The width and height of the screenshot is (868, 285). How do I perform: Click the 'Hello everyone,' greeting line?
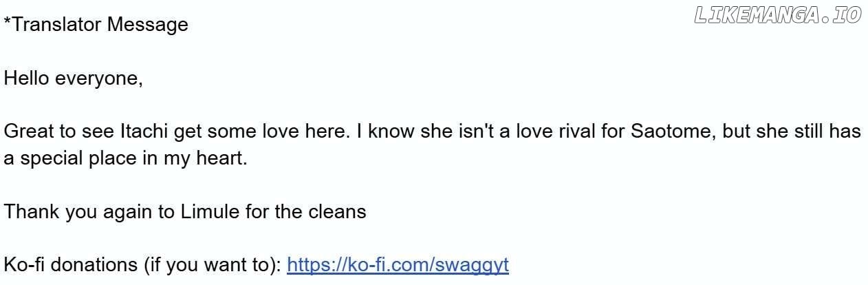click(74, 79)
